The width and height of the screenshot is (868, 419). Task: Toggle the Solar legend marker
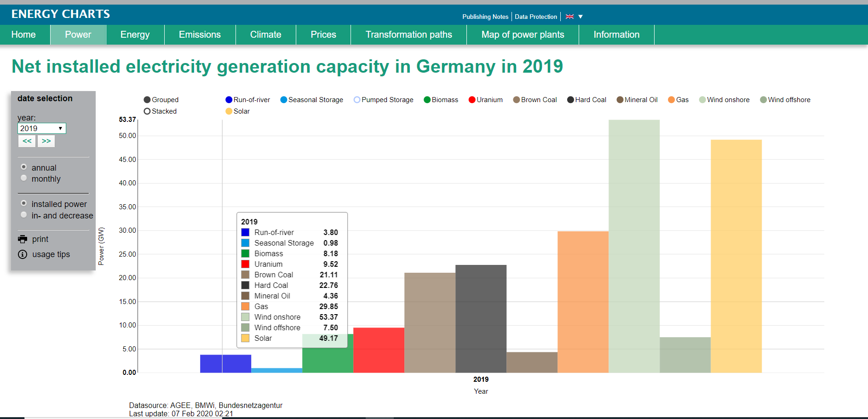(x=229, y=111)
